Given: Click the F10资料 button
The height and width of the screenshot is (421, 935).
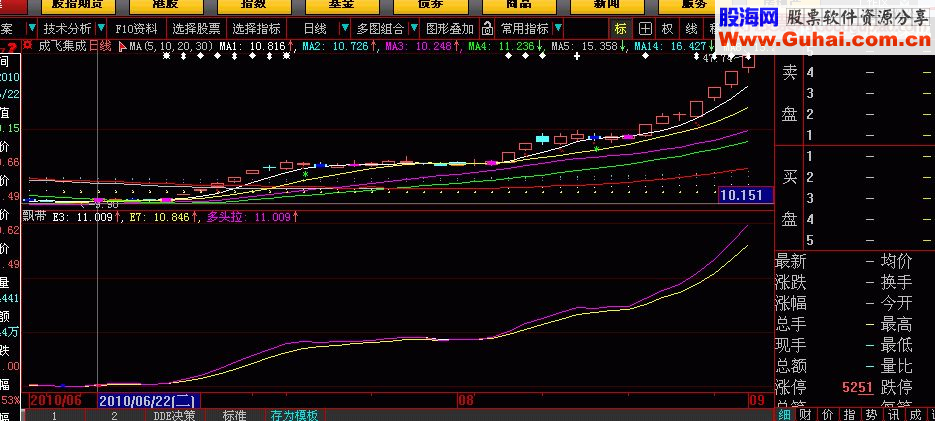Looking at the screenshot, I should [135, 28].
